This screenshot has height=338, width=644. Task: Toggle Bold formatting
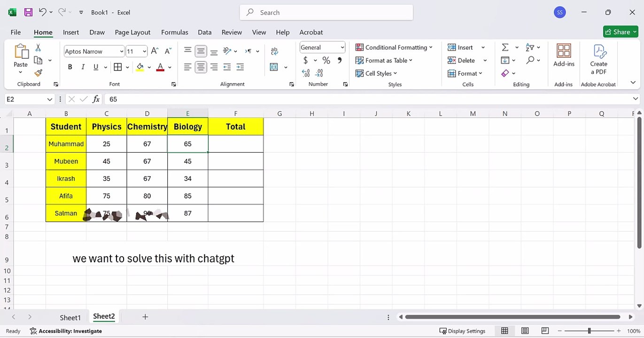(70, 67)
